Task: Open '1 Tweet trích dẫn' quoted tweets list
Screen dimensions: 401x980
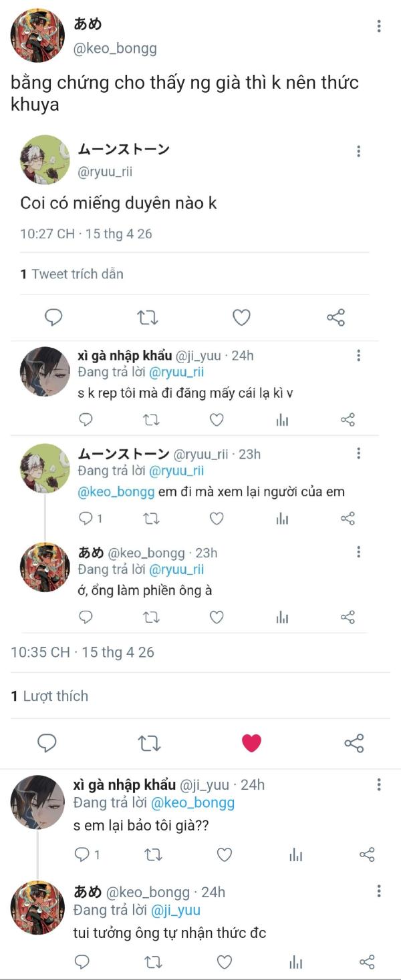Action: 72,274
